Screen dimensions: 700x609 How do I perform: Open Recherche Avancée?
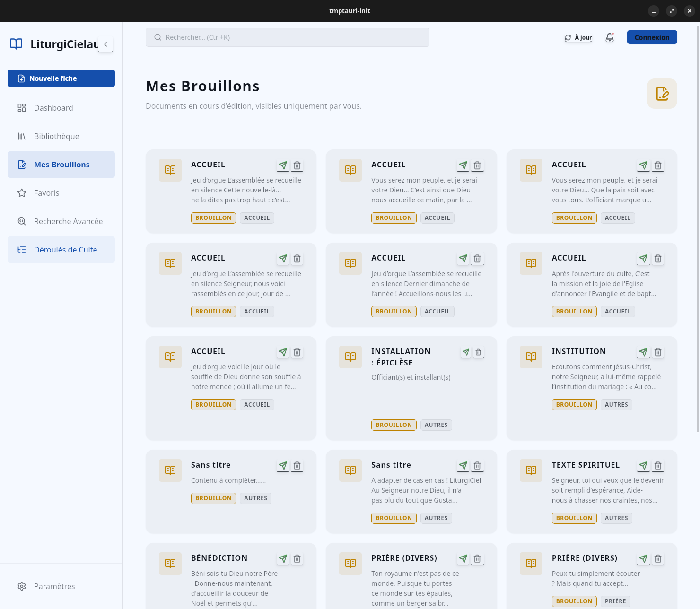pos(68,221)
